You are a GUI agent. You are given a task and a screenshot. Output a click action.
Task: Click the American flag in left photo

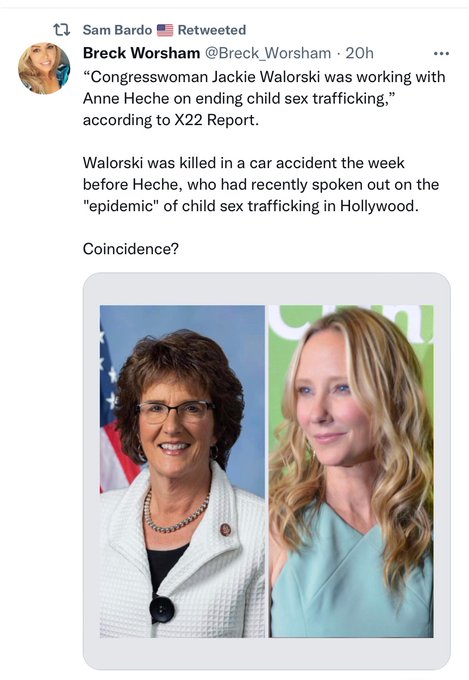tap(116, 416)
